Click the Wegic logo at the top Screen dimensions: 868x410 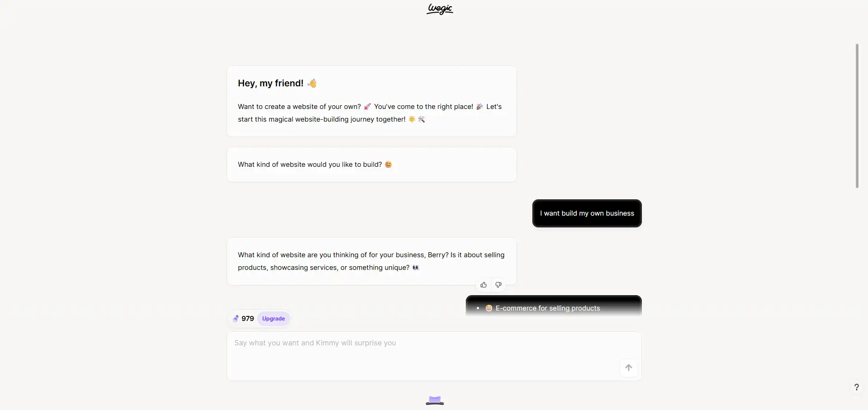440,9
